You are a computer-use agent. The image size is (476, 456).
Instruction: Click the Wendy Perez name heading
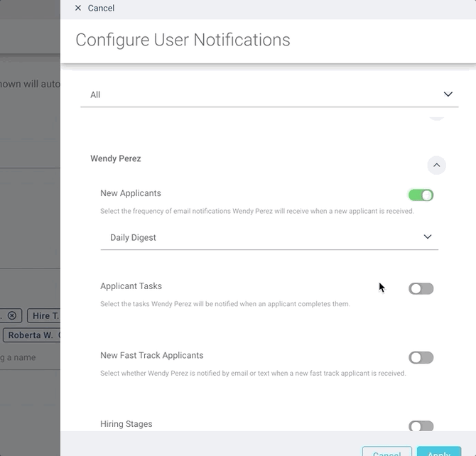[116, 158]
